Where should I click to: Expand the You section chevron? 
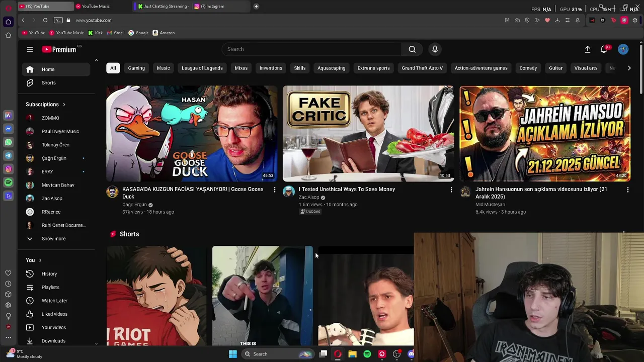[x=40, y=260]
